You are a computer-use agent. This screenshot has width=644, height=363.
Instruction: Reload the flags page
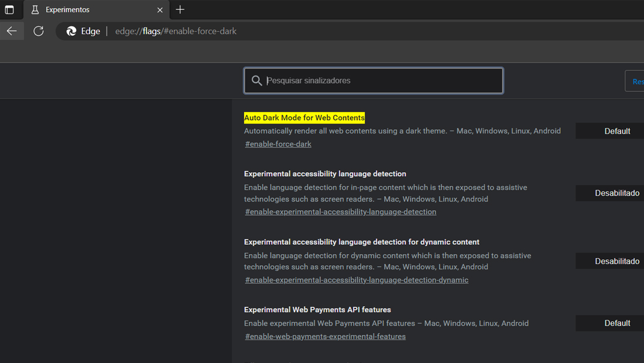pos(39,31)
